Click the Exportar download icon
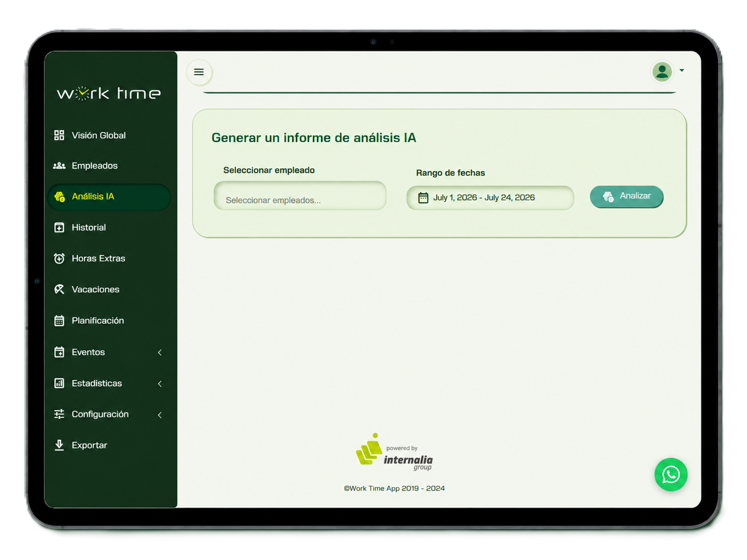The height and width of the screenshot is (560, 747). 59,445
